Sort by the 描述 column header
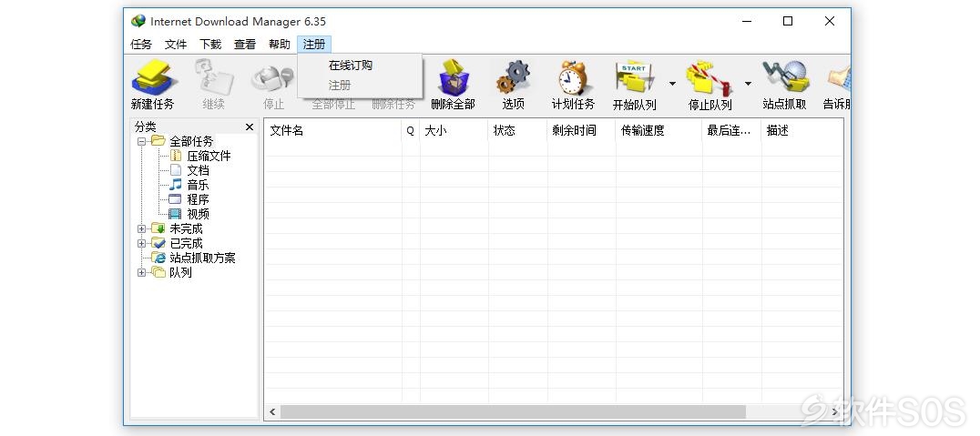The height and width of the screenshot is (436, 980). coord(801,130)
